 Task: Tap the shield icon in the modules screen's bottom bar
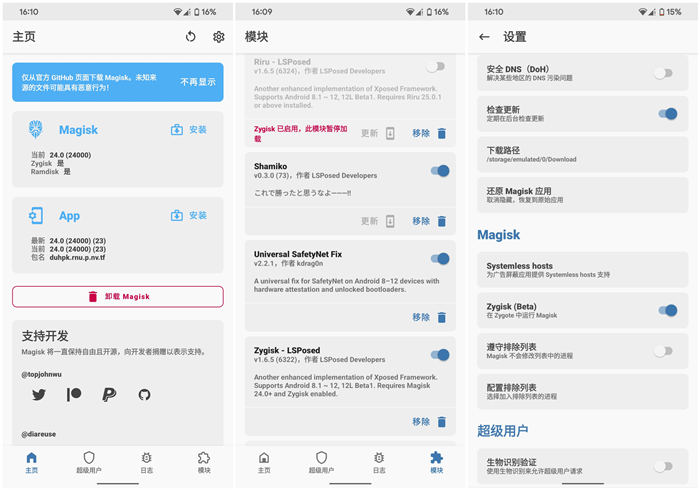point(321,457)
